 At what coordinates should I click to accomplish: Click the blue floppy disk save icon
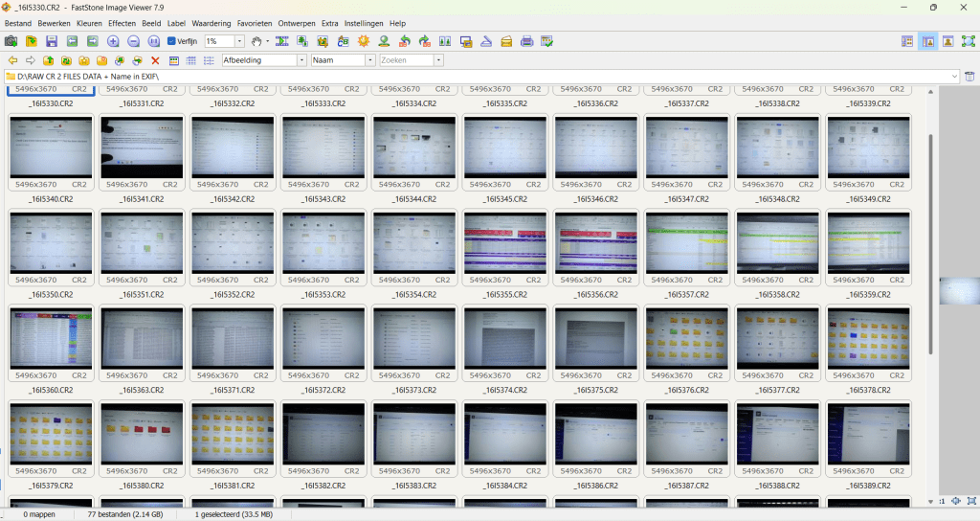[52, 41]
